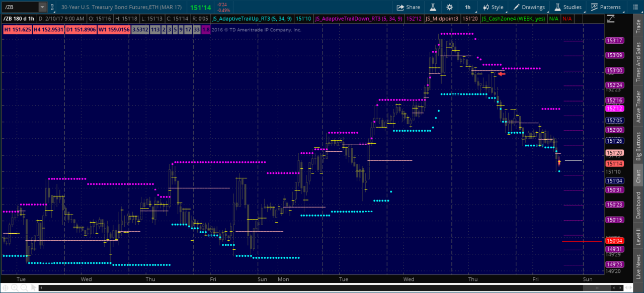Open the 1h timeframe dropdown
The image size is (644, 293).
click(467, 7)
